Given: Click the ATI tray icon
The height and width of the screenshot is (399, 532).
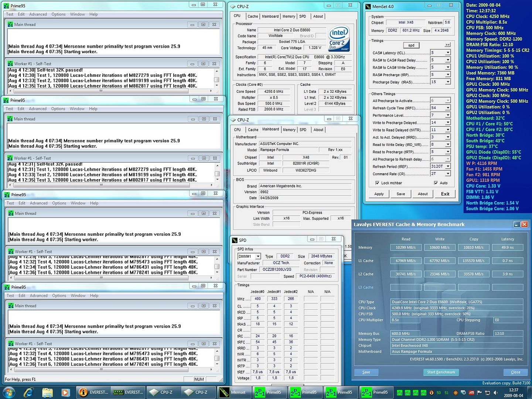Looking at the screenshot, I should (471, 392).
